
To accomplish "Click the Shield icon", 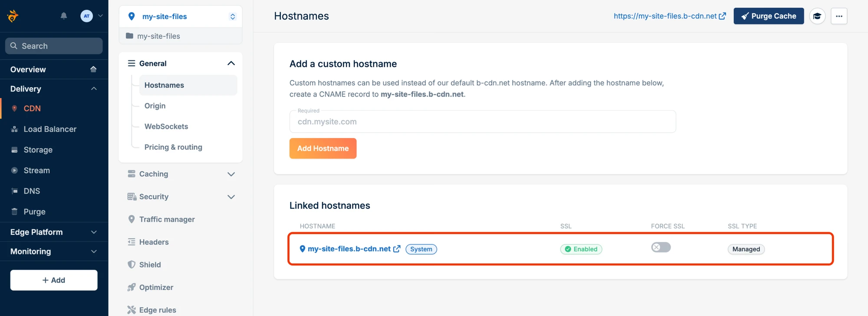I will click(132, 264).
